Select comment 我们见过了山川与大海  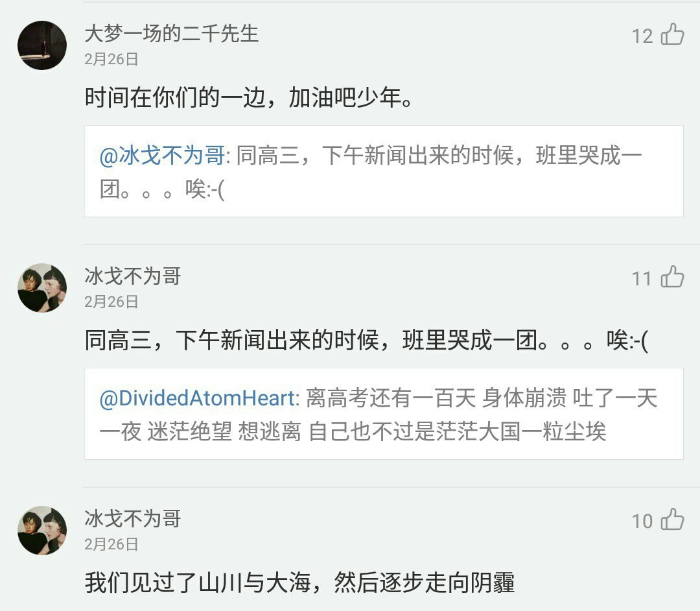point(299,583)
